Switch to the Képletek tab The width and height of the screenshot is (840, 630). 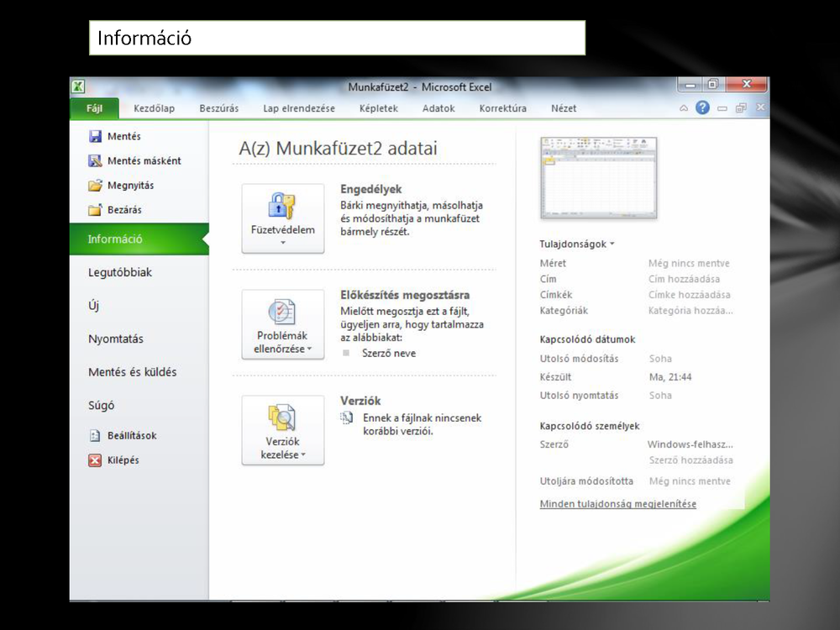[379, 108]
